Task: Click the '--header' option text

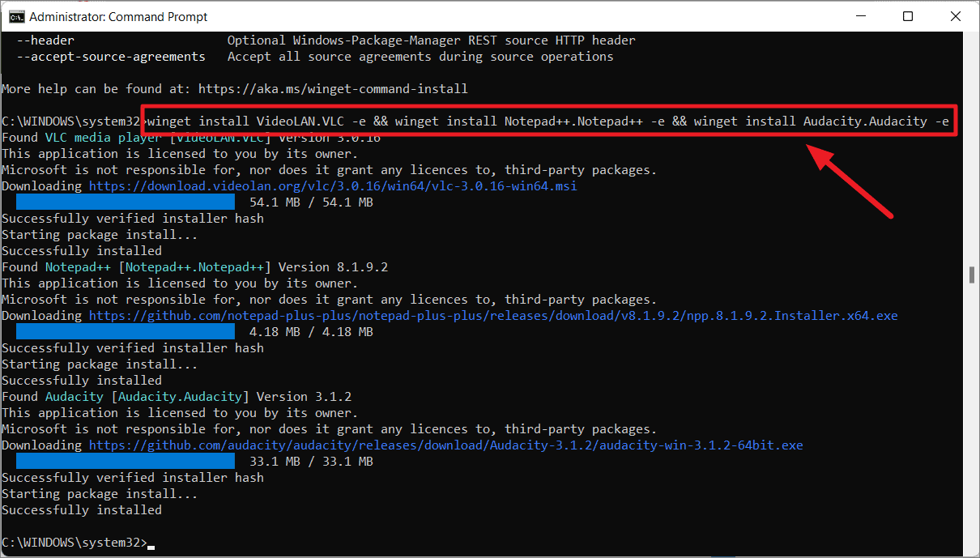Action: (x=45, y=40)
